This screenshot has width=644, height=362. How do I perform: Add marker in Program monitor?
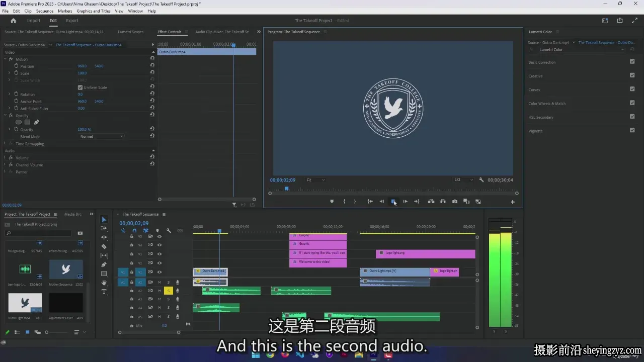pos(332,202)
